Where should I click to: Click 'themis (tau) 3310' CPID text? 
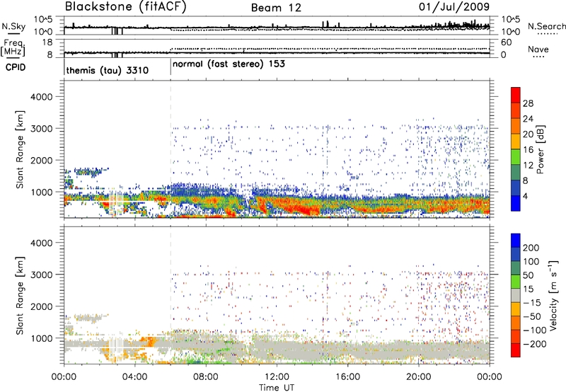click(x=108, y=70)
